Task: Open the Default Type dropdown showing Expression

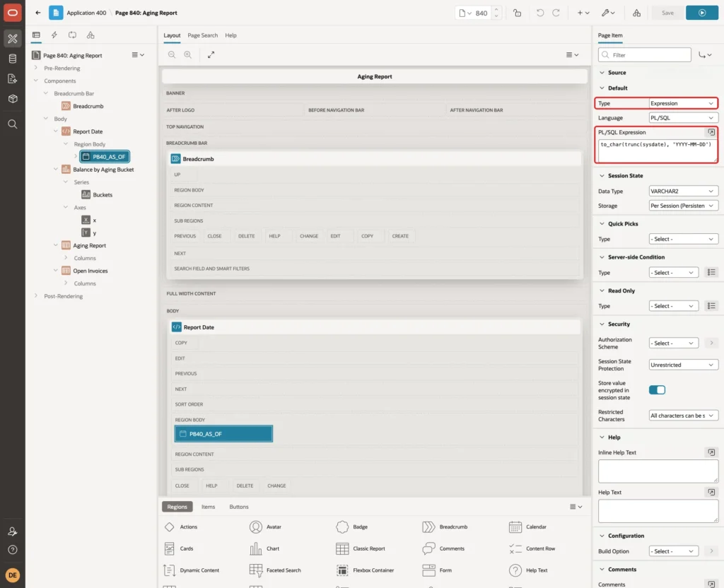Action: pos(683,103)
